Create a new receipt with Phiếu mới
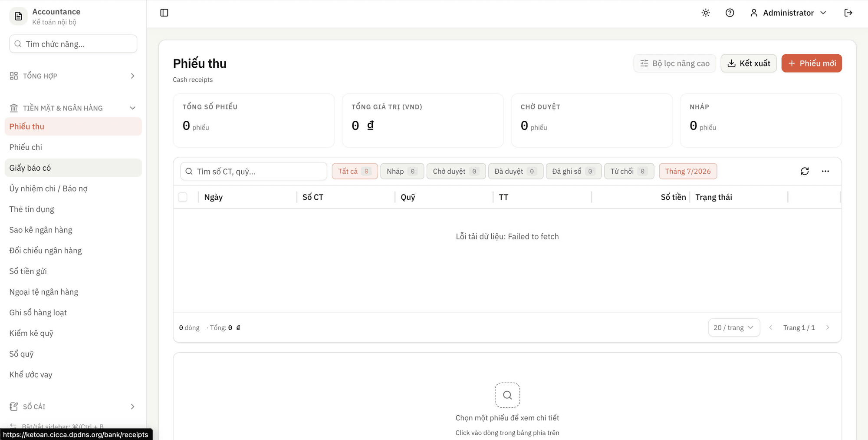The width and height of the screenshot is (868, 440). point(812,63)
